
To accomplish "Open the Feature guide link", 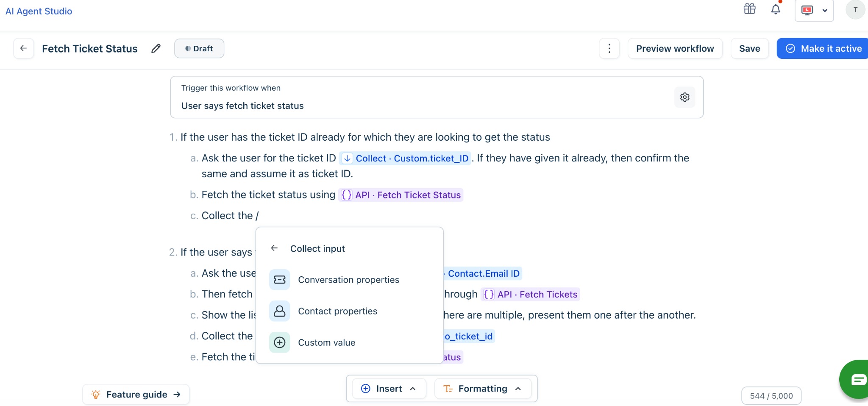I will 136,395.
